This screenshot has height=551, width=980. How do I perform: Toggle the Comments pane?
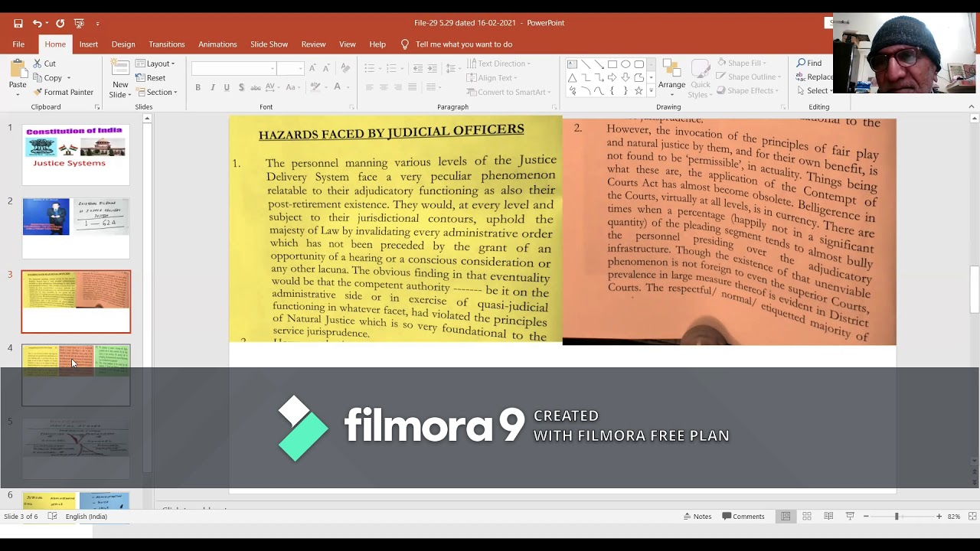743,517
